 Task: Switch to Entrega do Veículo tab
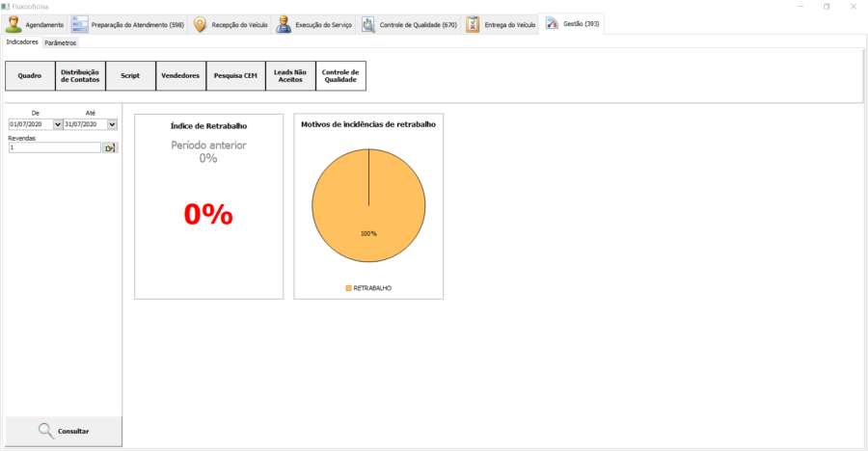click(501, 25)
